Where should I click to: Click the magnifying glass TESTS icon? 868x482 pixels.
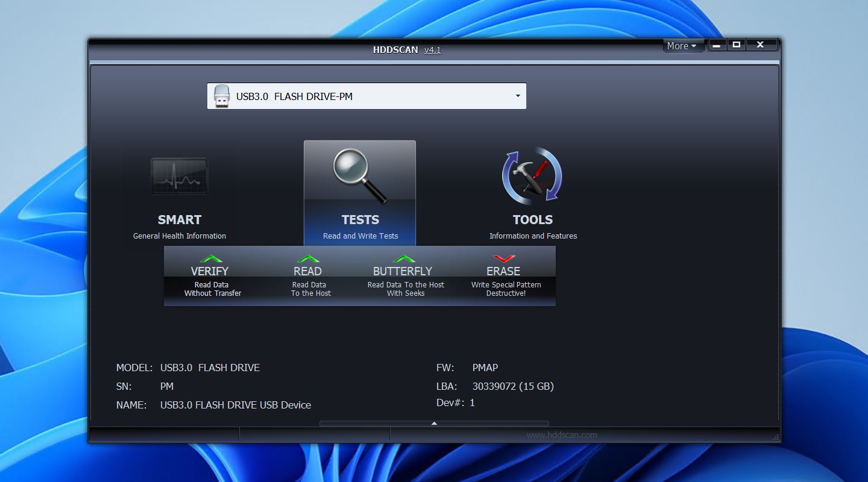tap(360, 175)
